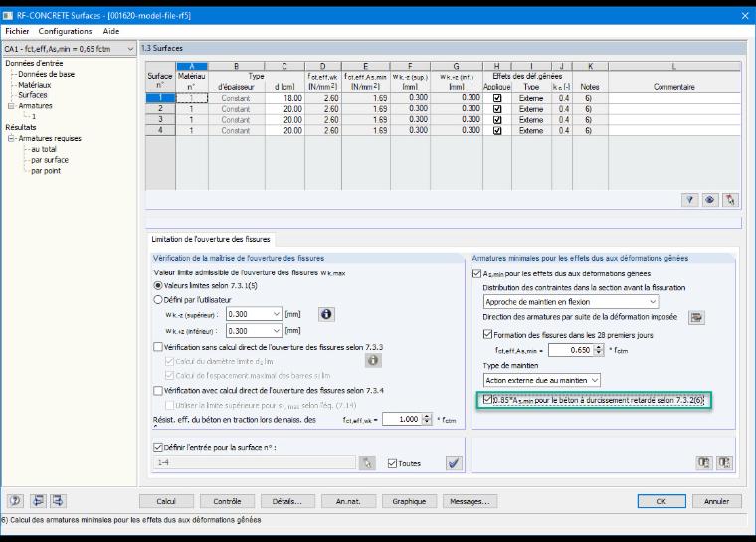Uncheck Applique for surface 1
The height and width of the screenshot is (542, 756).
coord(497,98)
